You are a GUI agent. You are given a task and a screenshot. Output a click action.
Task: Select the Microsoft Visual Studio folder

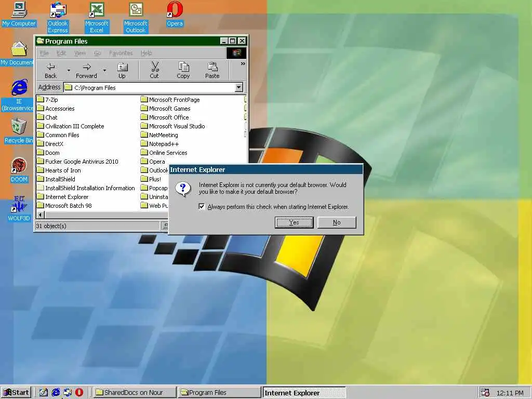point(173,126)
